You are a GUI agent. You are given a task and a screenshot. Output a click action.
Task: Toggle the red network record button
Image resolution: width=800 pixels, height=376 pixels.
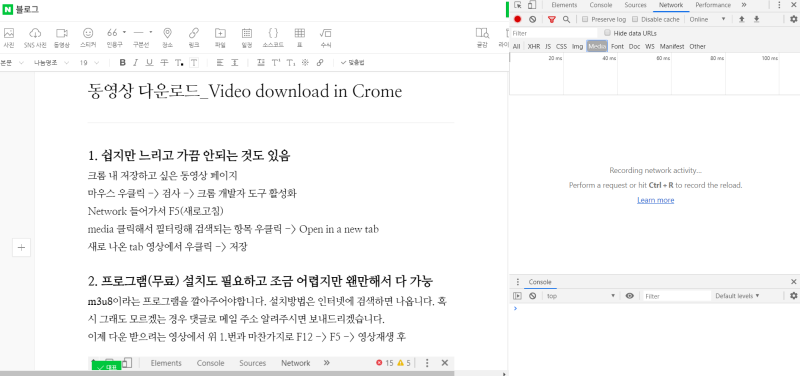[517, 19]
